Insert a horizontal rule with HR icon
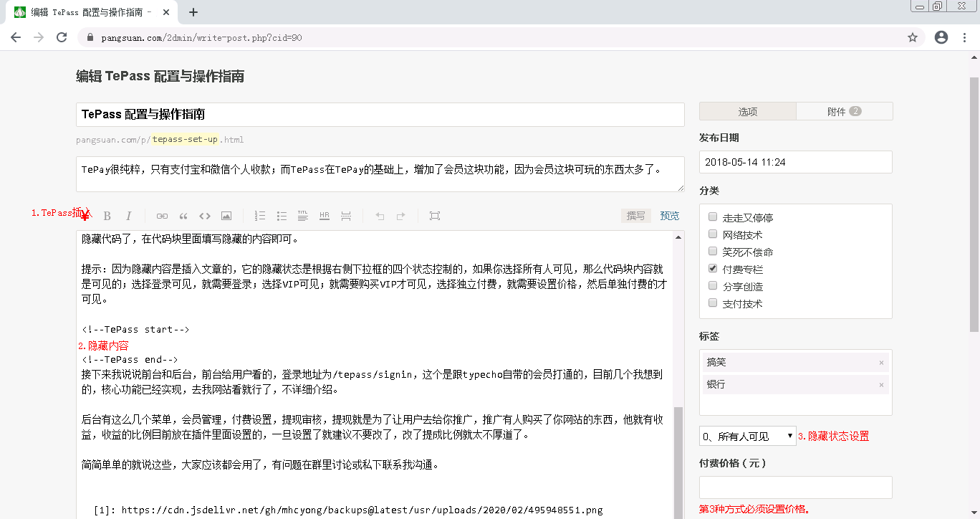 [325, 216]
